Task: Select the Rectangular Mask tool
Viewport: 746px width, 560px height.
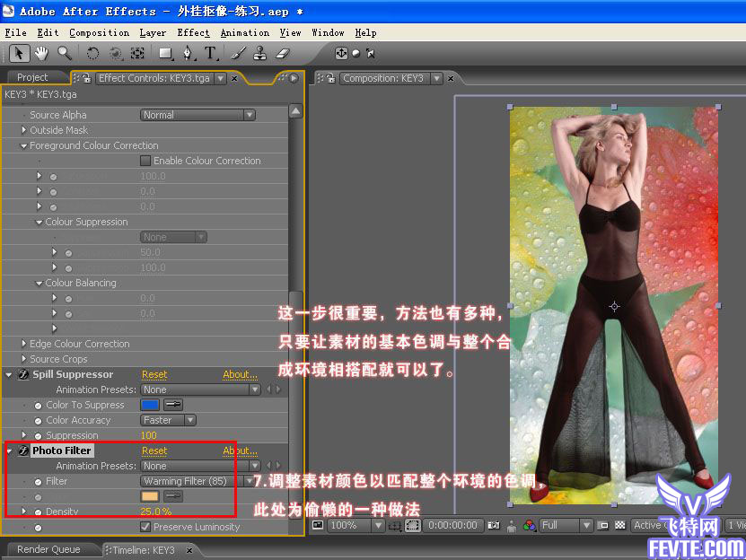Action: (x=165, y=53)
